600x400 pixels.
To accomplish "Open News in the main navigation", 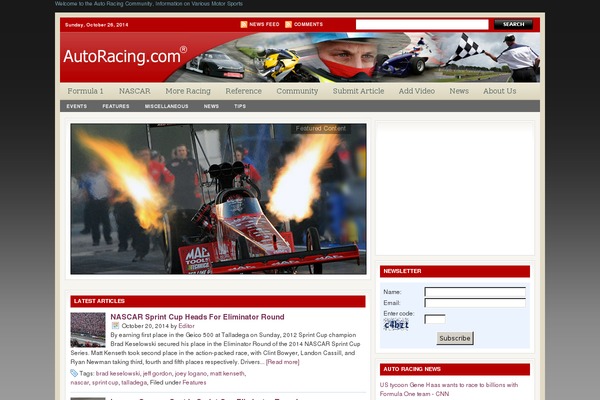I will click(459, 91).
